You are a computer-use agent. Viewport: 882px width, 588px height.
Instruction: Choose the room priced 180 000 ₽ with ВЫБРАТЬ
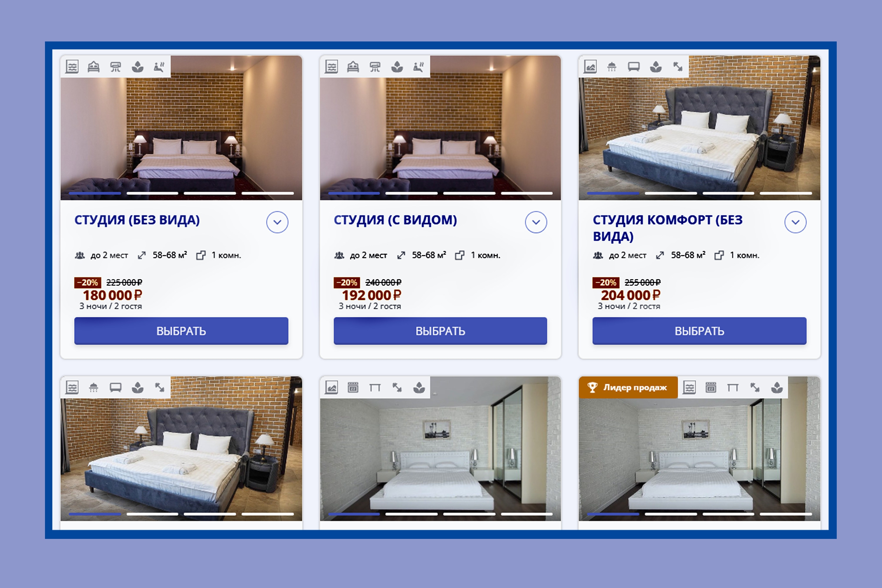click(181, 331)
